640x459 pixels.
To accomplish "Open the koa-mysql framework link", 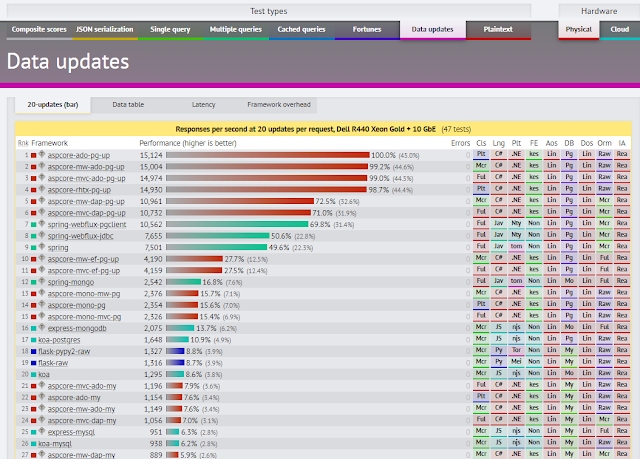I will click(x=55, y=443).
